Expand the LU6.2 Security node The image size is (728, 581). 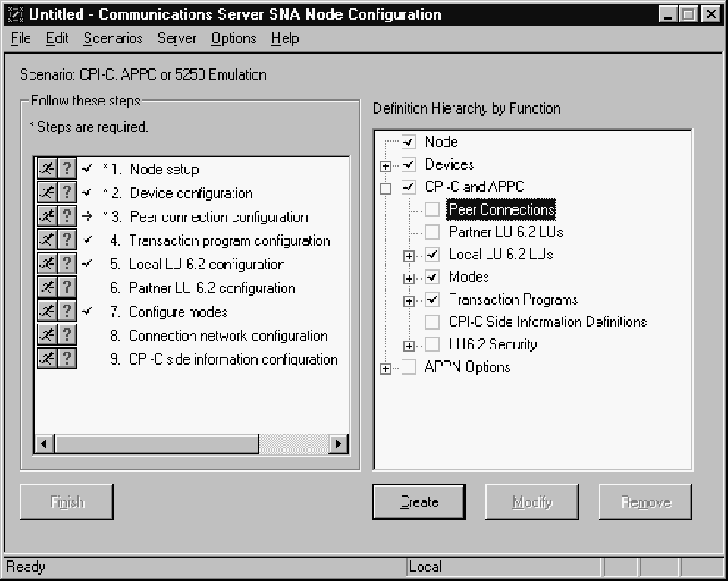click(409, 346)
